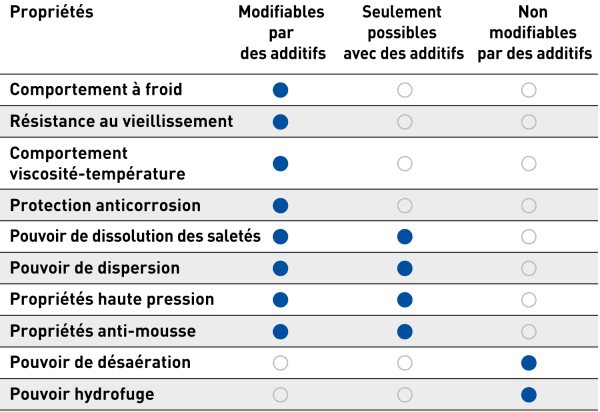Select 'Seulement possibles' dot for Propriétés haute pression

[x=404, y=300]
